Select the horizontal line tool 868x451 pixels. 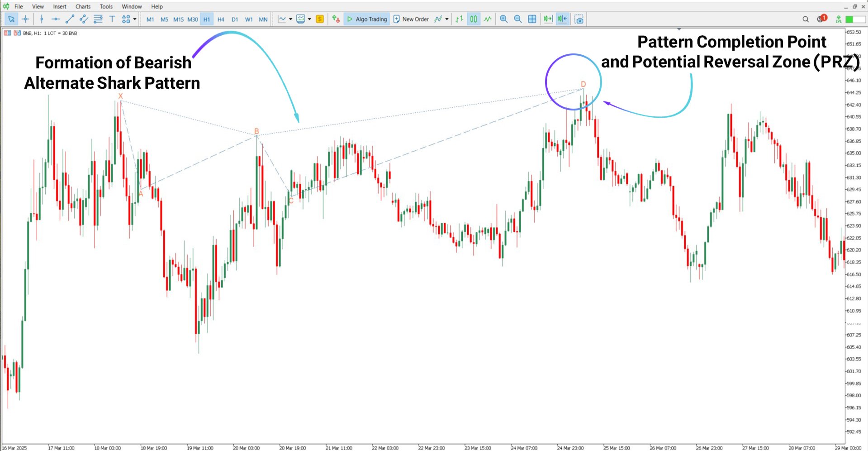56,19
